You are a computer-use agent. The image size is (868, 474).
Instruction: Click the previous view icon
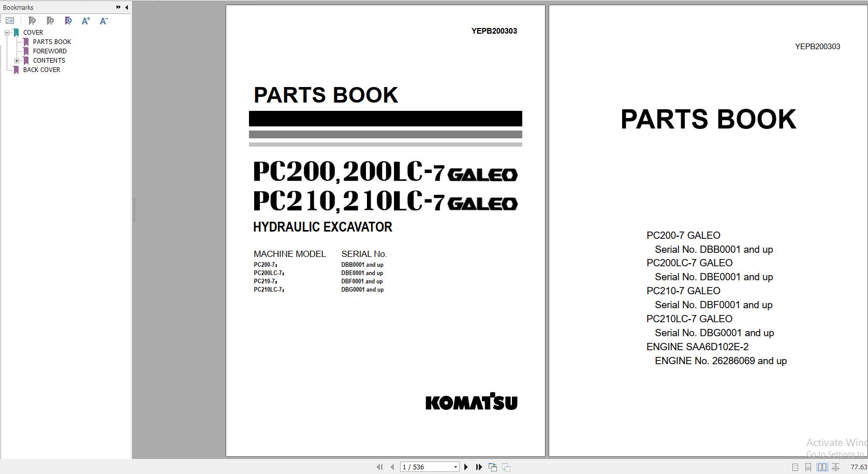493,467
